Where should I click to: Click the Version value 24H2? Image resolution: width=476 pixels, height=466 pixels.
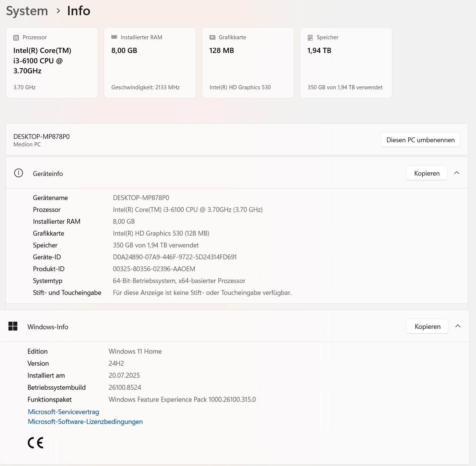tap(116, 363)
